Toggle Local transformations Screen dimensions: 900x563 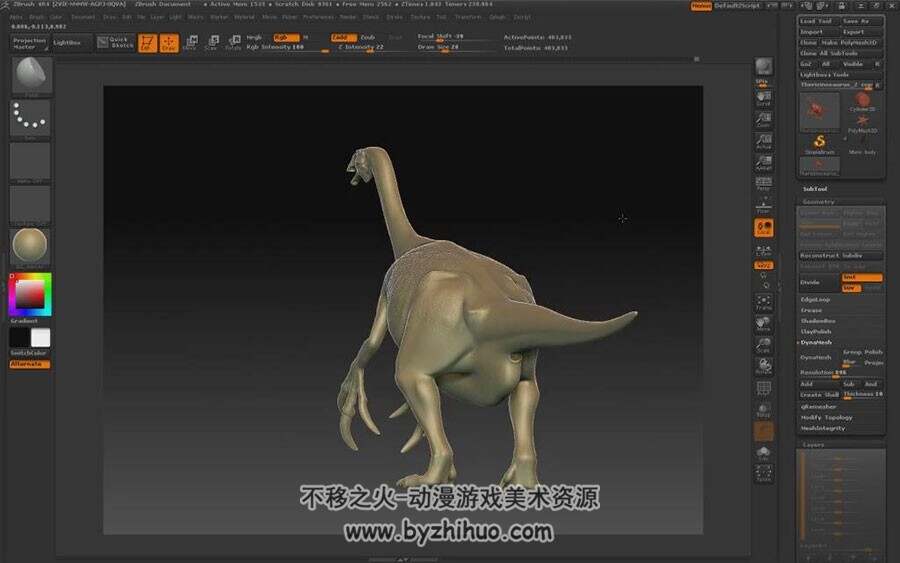pos(763,227)
